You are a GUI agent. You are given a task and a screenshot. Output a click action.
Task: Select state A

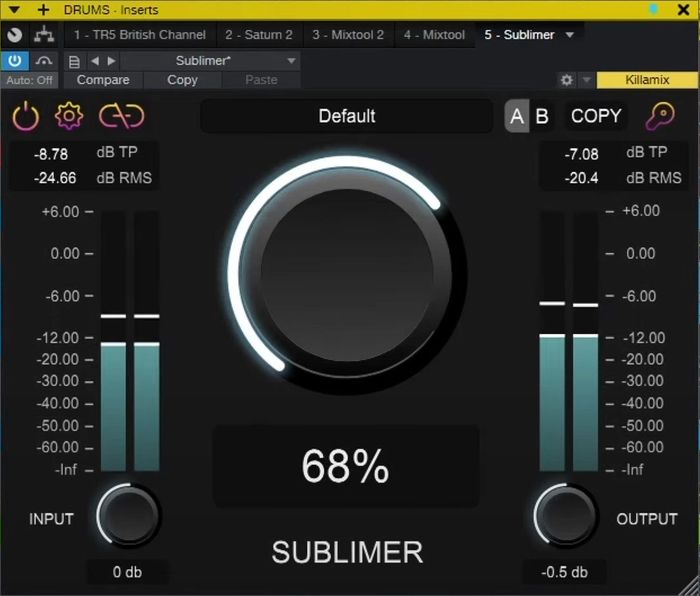[x=517, y=117]
